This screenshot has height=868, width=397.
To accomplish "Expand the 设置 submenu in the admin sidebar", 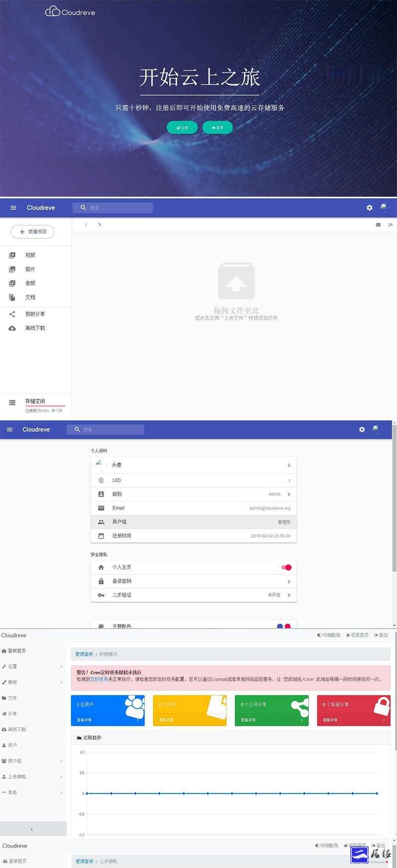I will (x=62, y=667).
